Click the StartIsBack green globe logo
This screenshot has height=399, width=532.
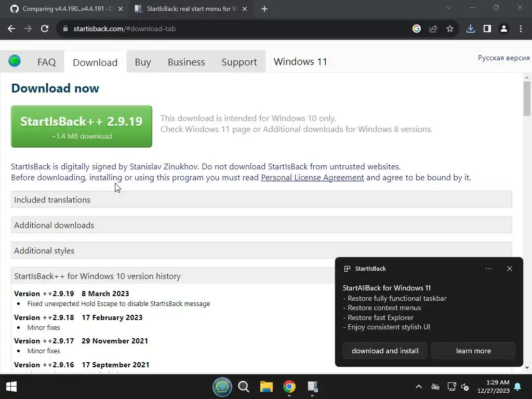(15, 61)
